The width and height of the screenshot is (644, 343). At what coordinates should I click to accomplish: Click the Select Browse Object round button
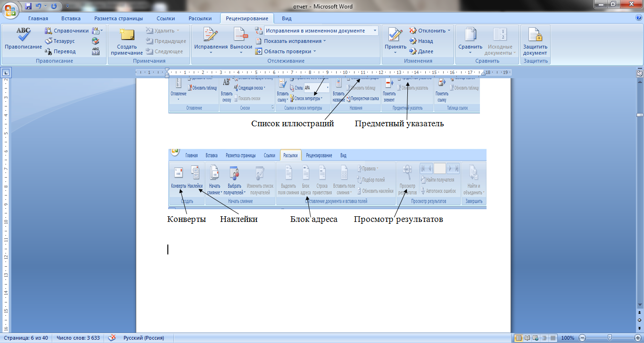click(x=640, y=320)
